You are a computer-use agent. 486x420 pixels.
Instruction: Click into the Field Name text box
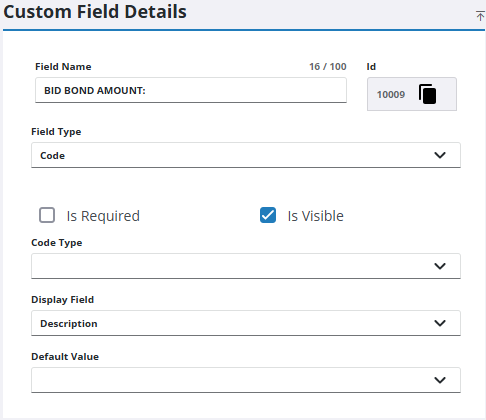point(191,90)
